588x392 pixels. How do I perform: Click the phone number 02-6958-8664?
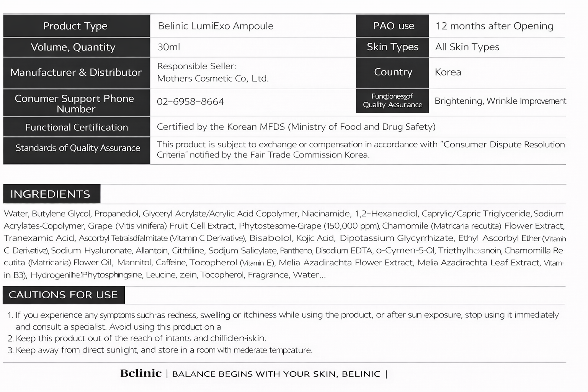coord(190,102)
